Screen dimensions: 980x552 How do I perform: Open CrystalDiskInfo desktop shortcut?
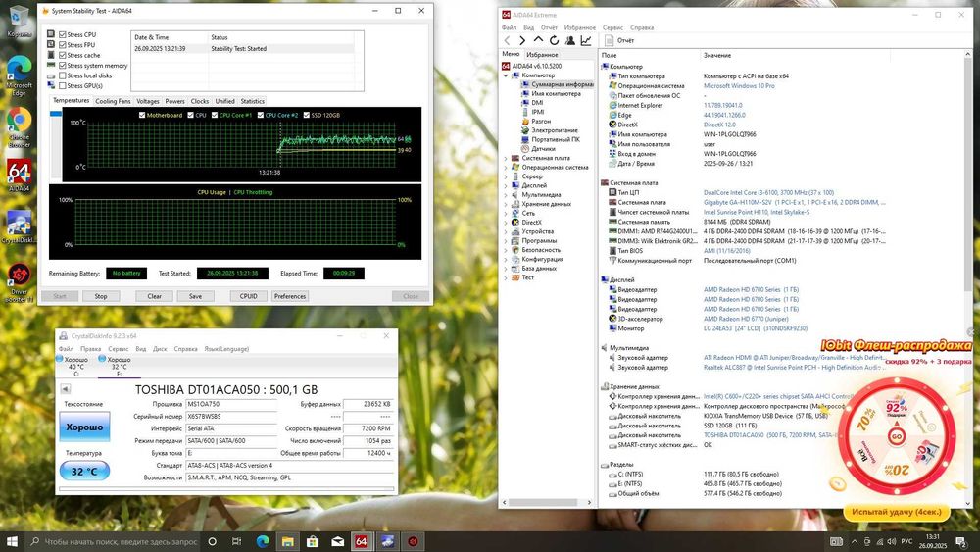coord(19,226)
